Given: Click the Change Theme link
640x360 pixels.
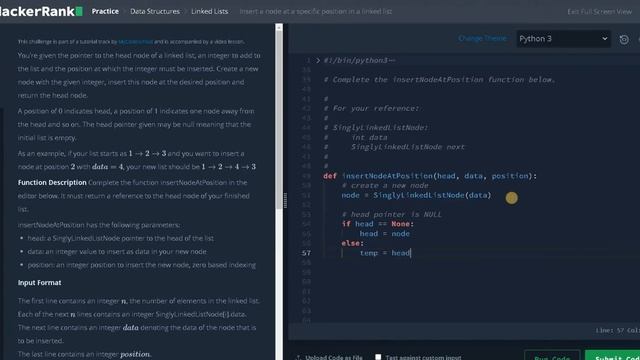Looking at the screenshot, I should (482, 38).
